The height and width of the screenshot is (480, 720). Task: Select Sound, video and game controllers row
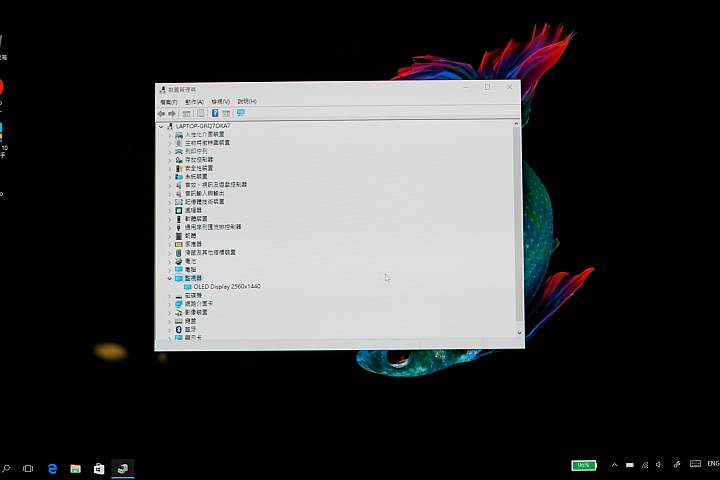coord(216,185)
